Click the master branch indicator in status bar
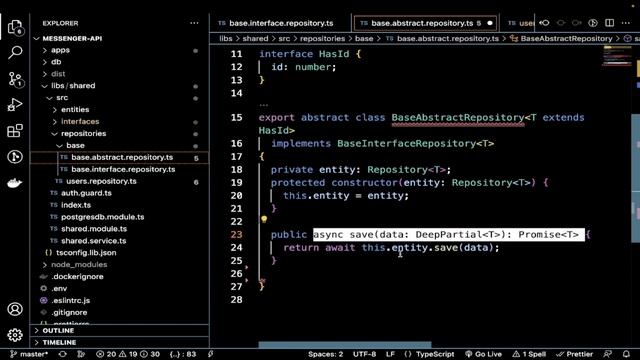The height and width of the screenshot is (360, 640). [x=29, y=354]
